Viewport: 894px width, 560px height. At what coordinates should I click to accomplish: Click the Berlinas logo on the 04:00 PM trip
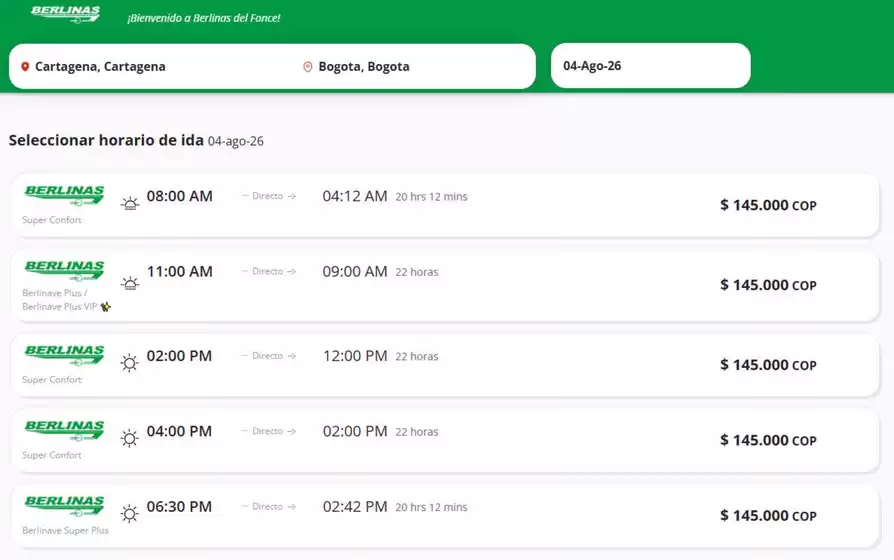pyautogui.click(x=64, y=430)
